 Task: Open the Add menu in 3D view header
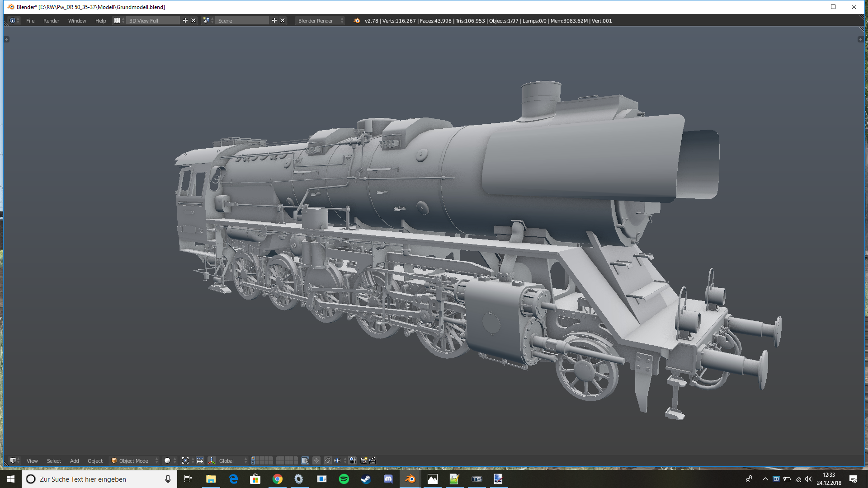pyautogui.click(x=74, y=460)
